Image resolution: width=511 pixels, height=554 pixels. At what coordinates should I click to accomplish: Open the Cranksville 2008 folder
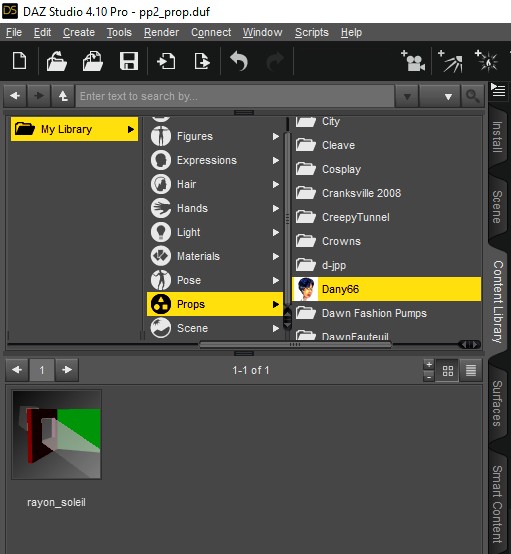[387, 193]
